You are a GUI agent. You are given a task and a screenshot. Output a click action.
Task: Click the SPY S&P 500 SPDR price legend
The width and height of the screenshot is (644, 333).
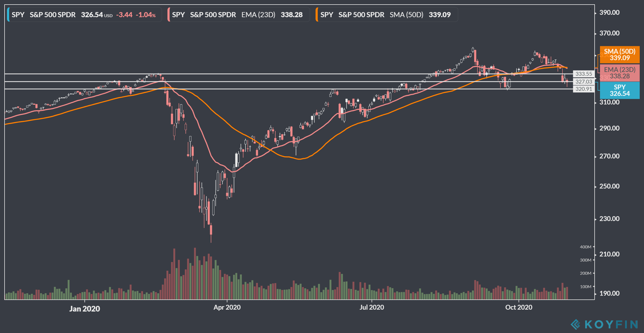84,15
